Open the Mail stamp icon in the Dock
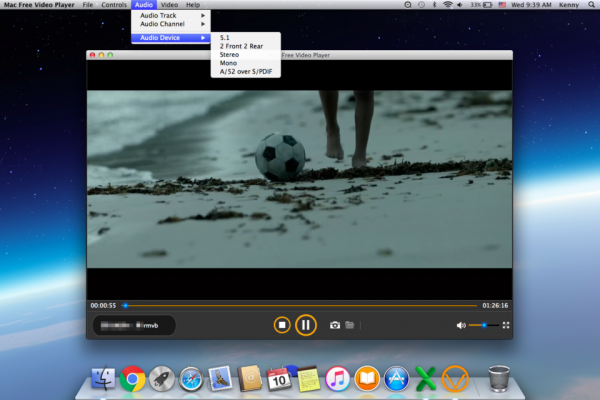The height and width of the screenshot is (400, 600). point(220,378)
